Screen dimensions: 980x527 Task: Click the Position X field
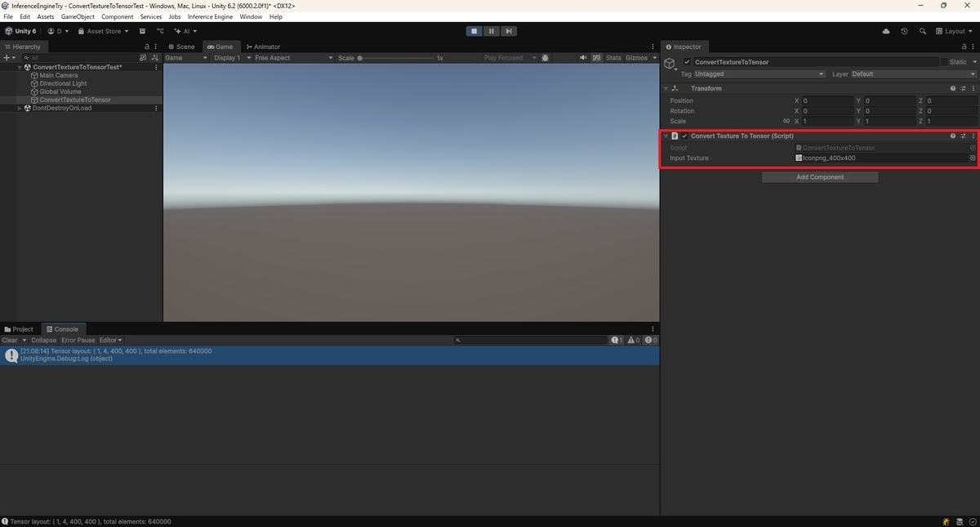pos(827,100)
